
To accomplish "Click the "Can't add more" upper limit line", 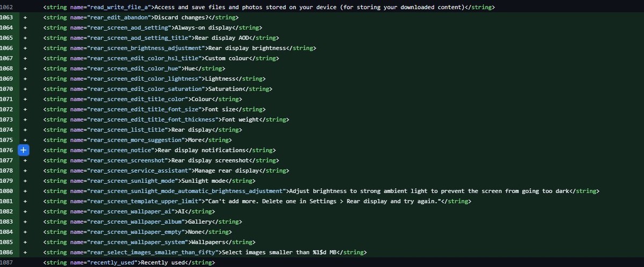I will (258, 201).
